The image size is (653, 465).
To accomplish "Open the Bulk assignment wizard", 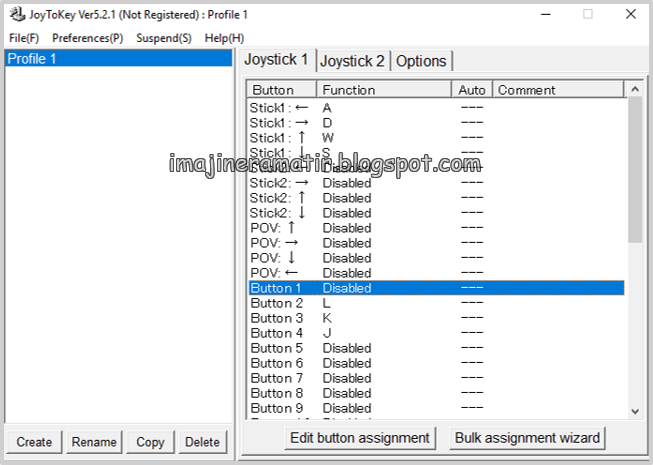I will (x=527, y=438).
